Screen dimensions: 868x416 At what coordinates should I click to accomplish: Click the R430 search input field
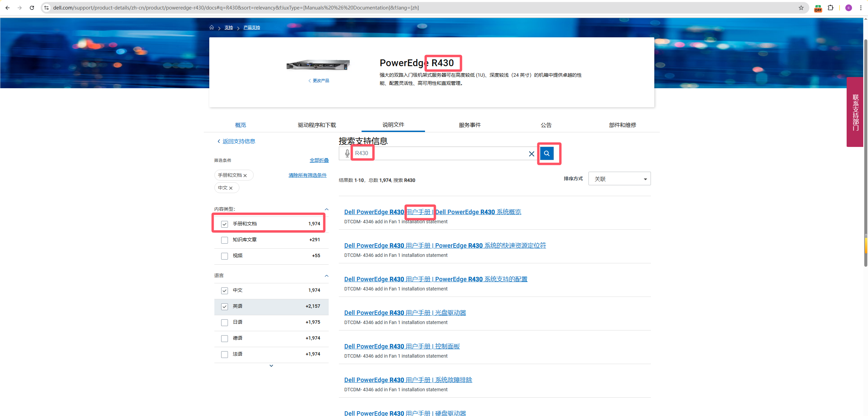(441, 153)
